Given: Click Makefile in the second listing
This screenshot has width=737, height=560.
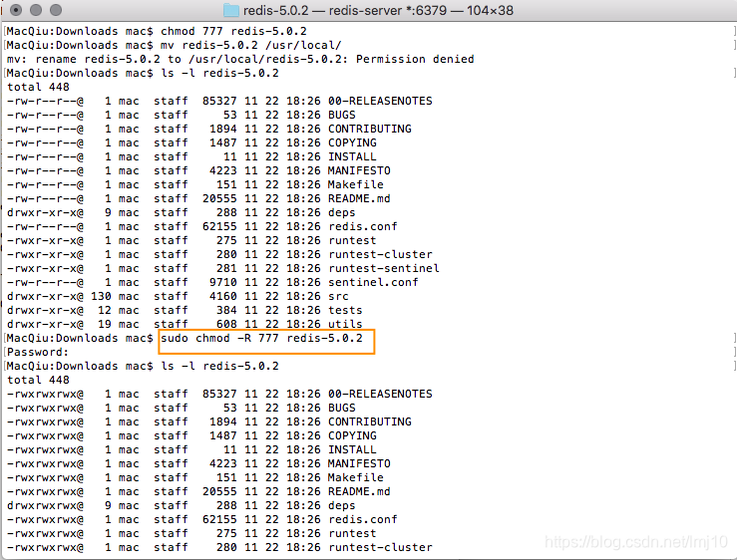Looking at the screenshot, I should (x=356, y=477).
